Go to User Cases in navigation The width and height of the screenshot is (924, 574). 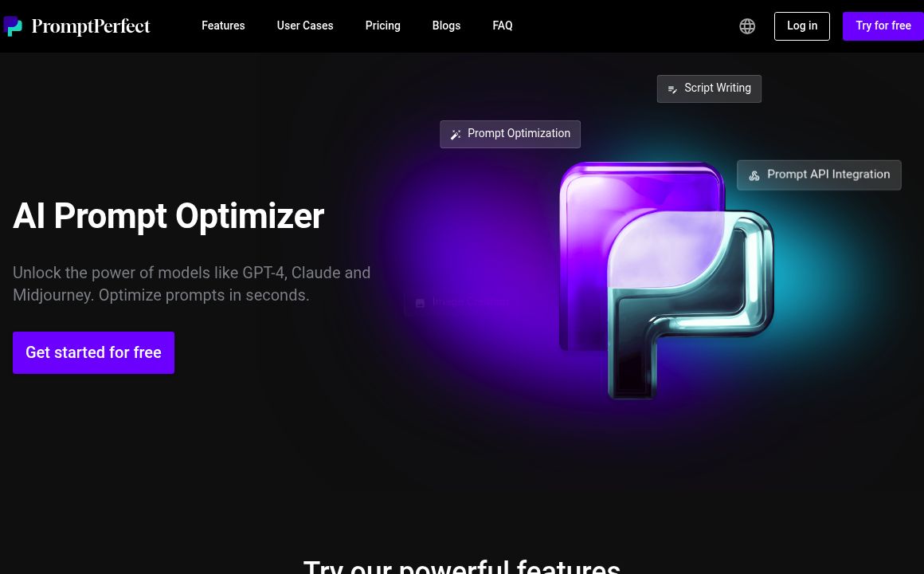coord(305,26)
